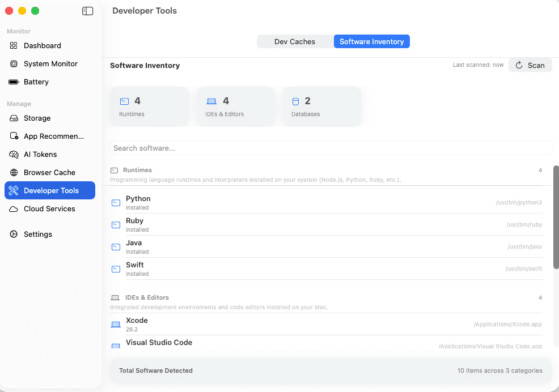This screenshot has width=559, height=392.
Task: Select the Software Inventory tab
Action: click(371, 41)
